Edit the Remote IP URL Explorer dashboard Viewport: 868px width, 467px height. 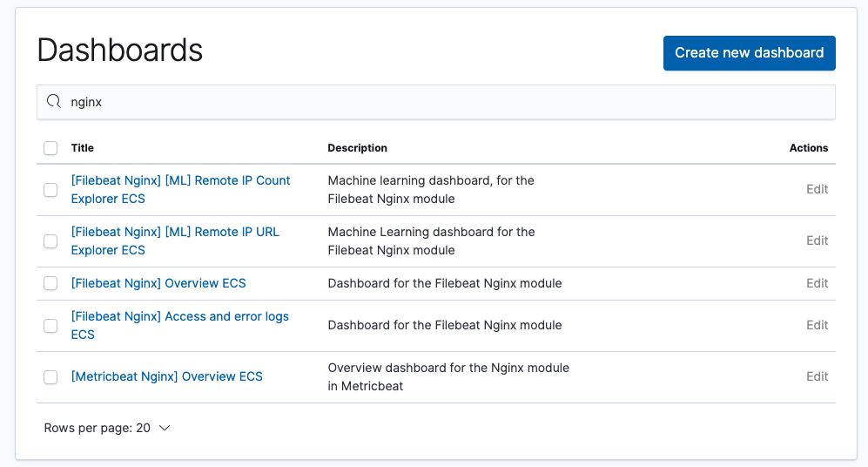click(817, 241)
